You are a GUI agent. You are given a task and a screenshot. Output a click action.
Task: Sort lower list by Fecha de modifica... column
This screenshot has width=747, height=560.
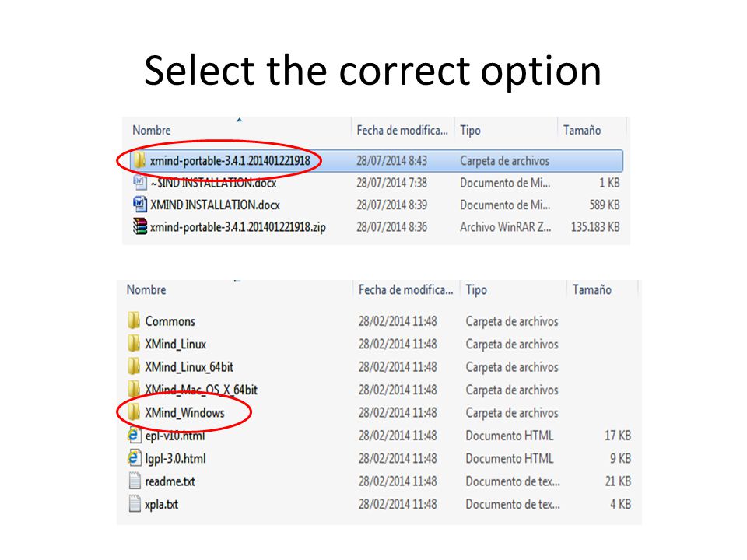(406, 289)
